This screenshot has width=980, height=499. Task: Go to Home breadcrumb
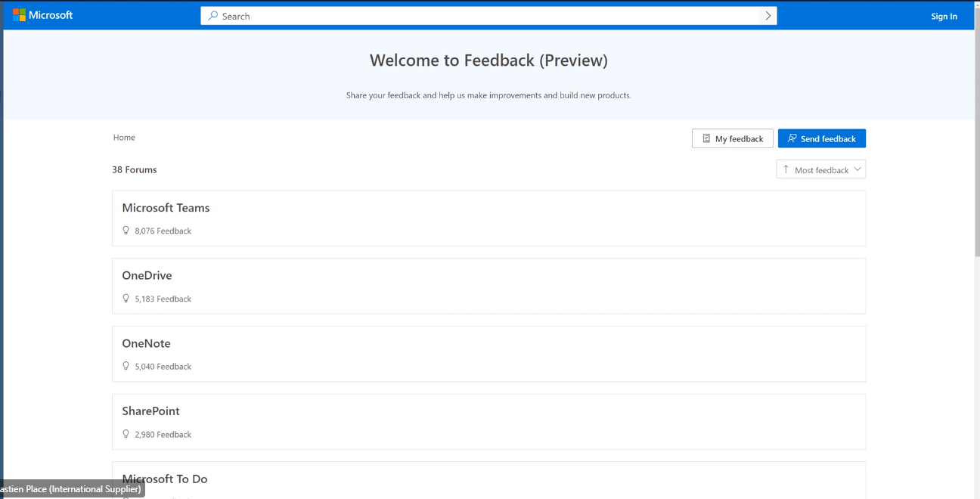[124, 138]
